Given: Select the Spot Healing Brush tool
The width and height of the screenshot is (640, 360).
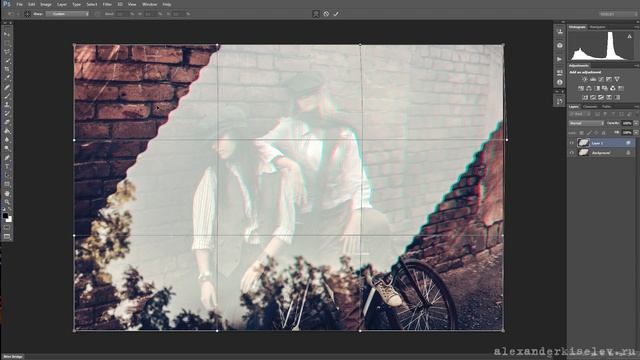Looking at the screenshot, I should point(7,87).
